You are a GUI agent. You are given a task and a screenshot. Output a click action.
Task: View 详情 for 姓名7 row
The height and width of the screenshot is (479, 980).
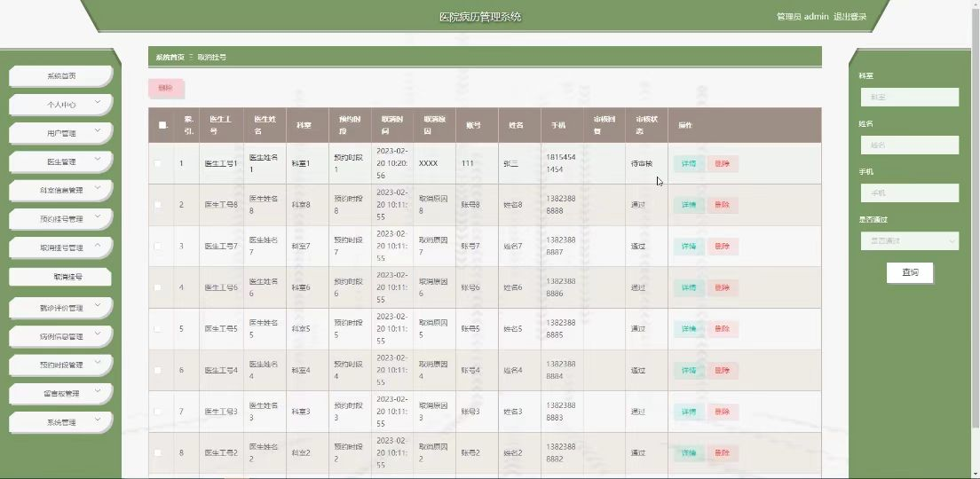pos(689,246)
